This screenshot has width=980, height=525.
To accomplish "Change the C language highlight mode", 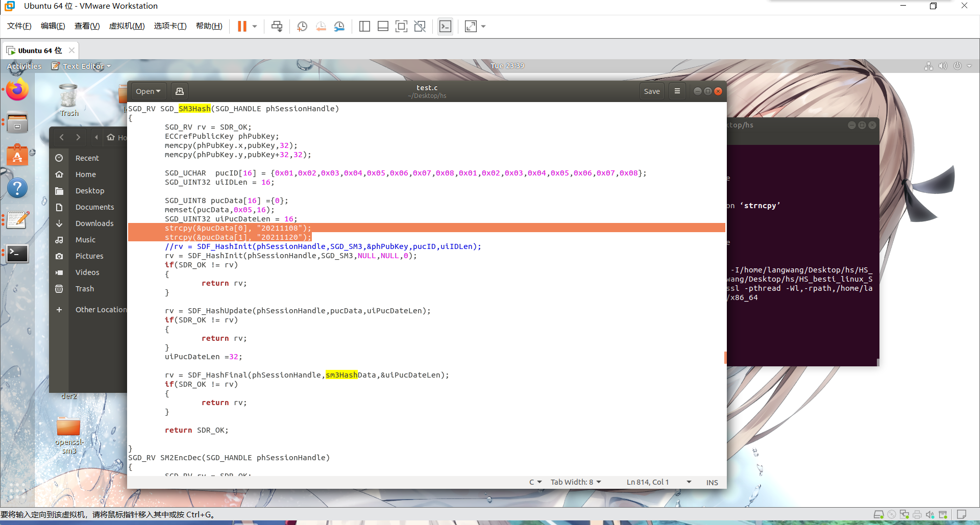I will coord(535,482).
